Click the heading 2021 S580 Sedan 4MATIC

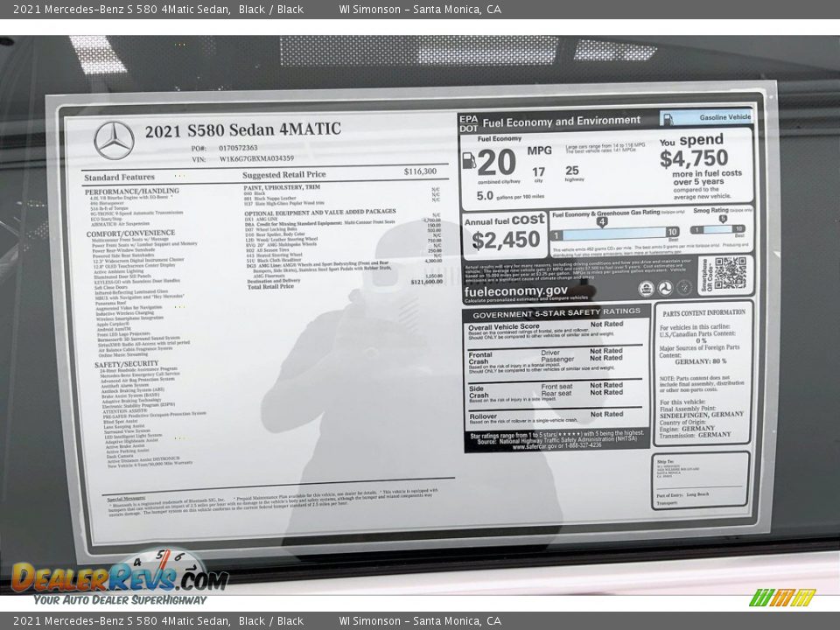[242, 130]
